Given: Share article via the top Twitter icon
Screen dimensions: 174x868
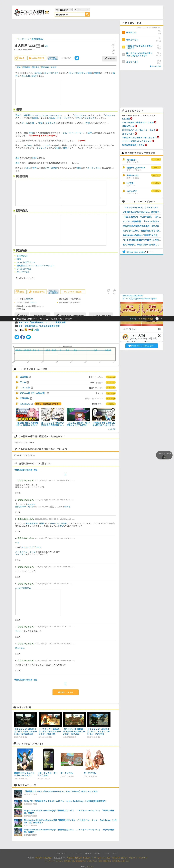Looking at the screenshot, I should (77, 58).
